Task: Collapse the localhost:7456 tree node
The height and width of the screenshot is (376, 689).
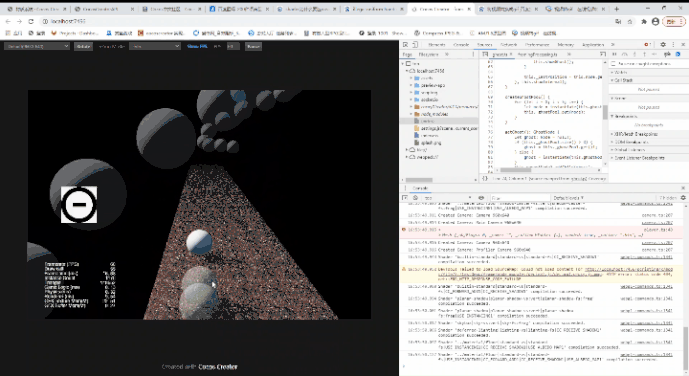Action: tap(407, 71)
